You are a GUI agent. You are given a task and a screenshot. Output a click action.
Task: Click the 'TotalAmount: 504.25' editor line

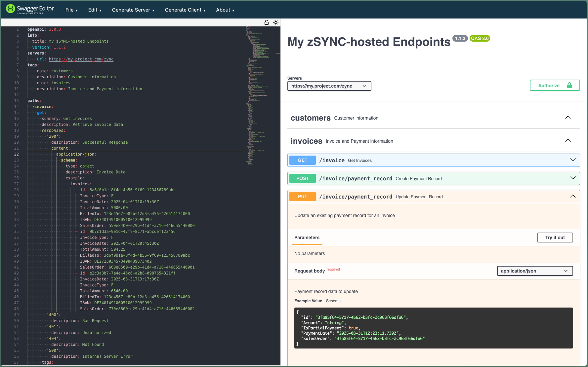[x=103, y=249]
